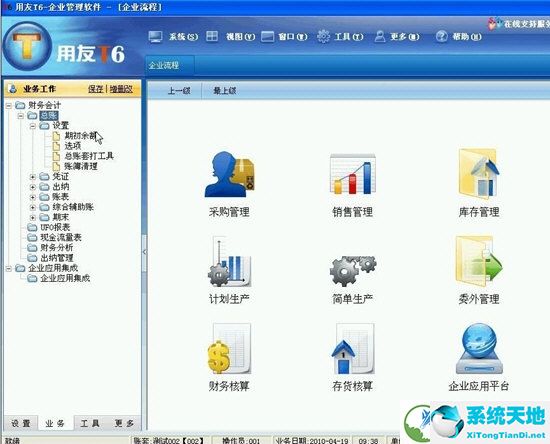Expand the 综合辅助账 tree node

click(33, 207)
